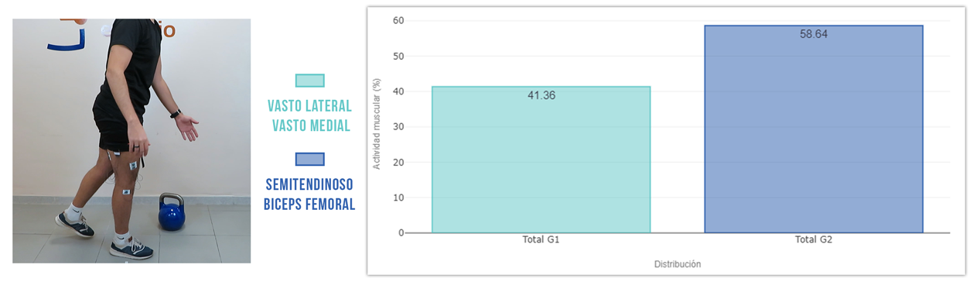Click the Total G2 axis label

(x=814, y=240)
